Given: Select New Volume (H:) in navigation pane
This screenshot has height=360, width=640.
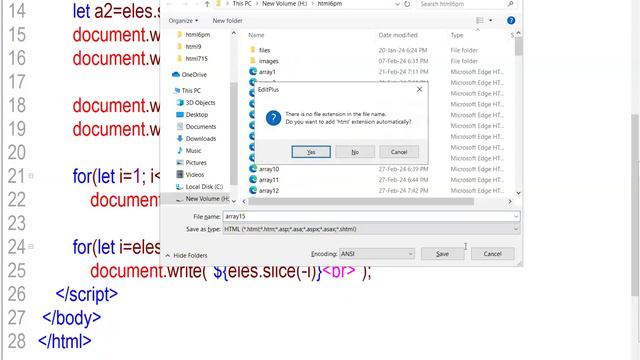Looking at the screenshot, I should [x=207, y=199].
